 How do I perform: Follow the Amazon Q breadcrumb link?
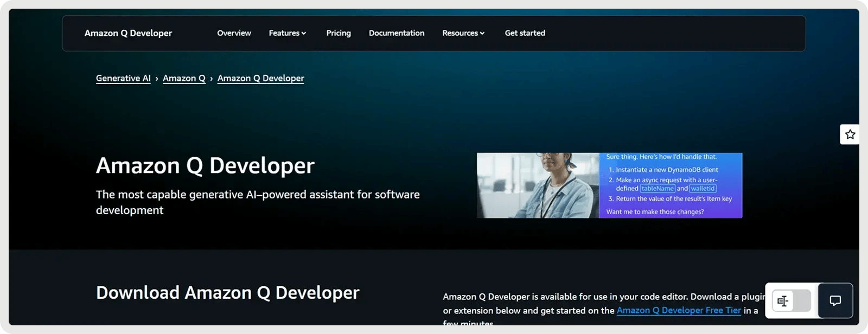[184, 78]
